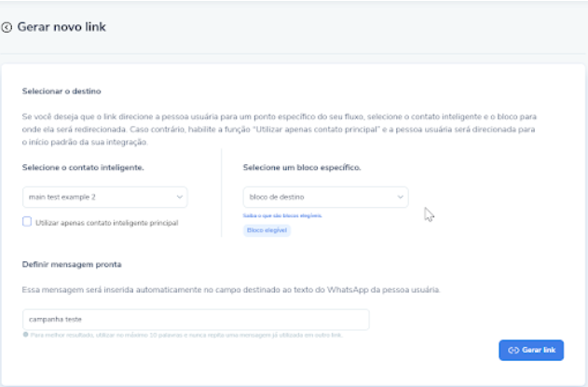
Task: Click the 'Selecione o contato inteligente.' label
Action: 83,167
